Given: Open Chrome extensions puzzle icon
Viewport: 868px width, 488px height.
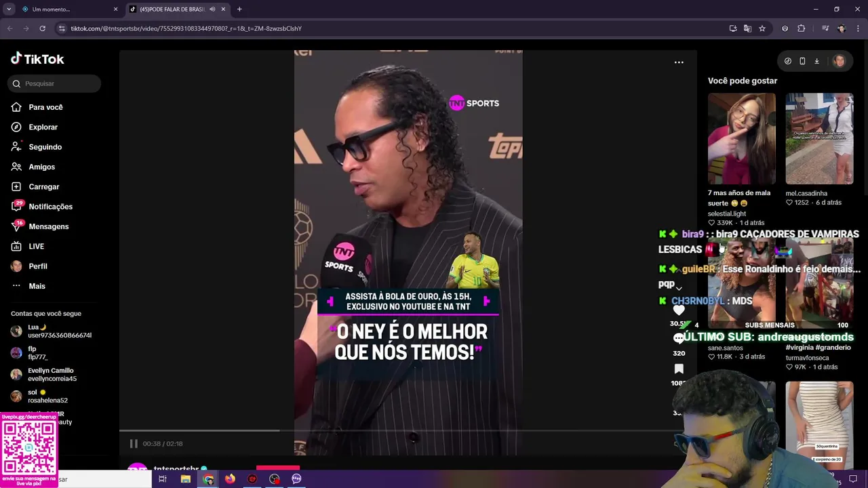Looking at the screenshot, I should click(802, 28).
